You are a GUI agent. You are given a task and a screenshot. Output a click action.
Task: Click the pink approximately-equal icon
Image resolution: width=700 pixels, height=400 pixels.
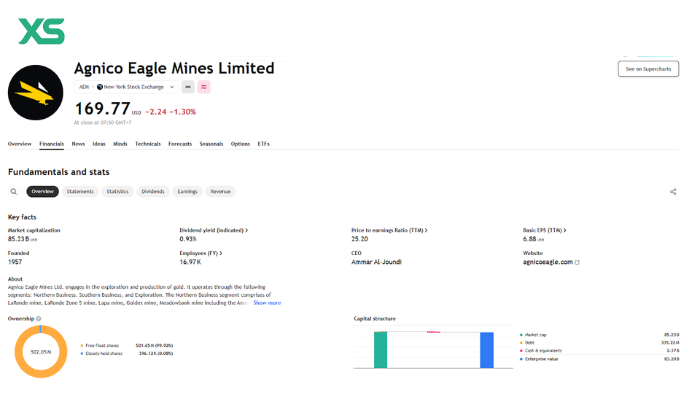pos(204,87)
